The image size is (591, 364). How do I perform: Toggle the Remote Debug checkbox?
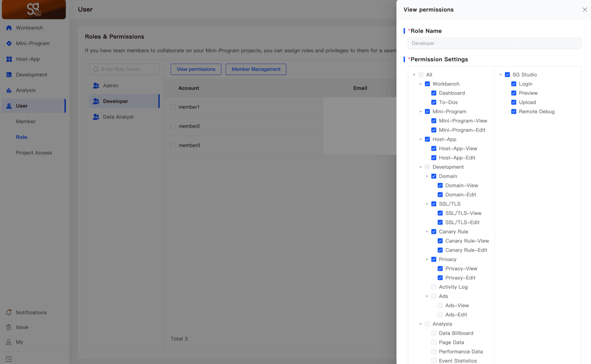(x=514, y=111)
